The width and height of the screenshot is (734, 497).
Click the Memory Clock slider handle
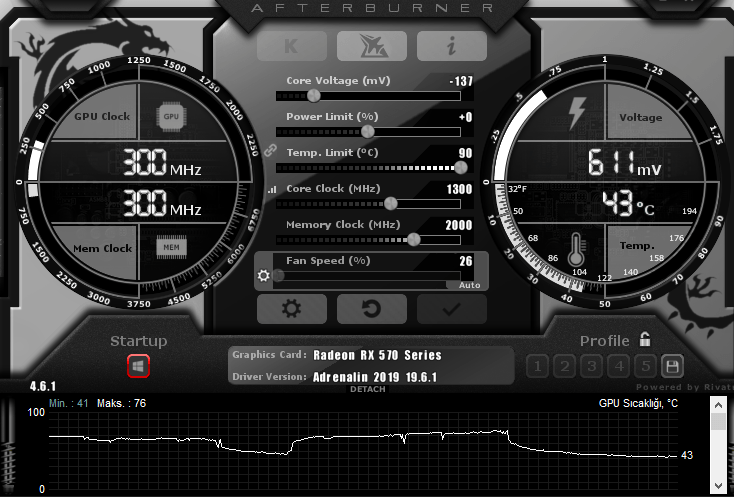[x=413, y=240]
